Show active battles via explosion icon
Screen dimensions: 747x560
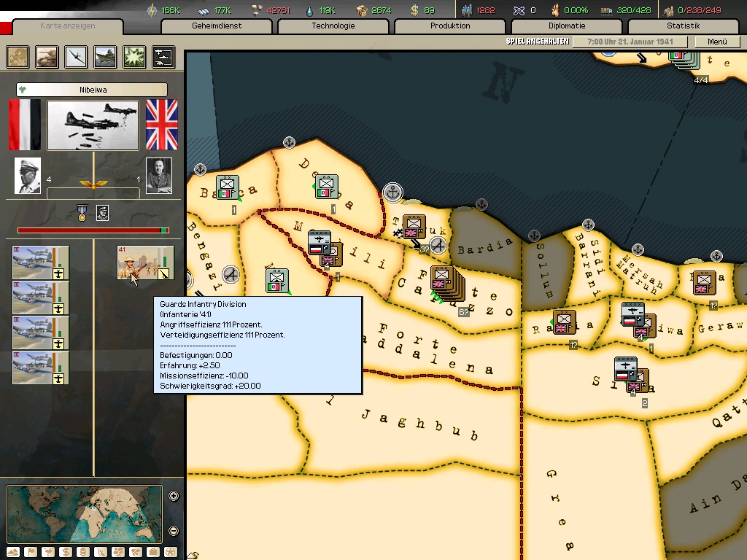134,57
